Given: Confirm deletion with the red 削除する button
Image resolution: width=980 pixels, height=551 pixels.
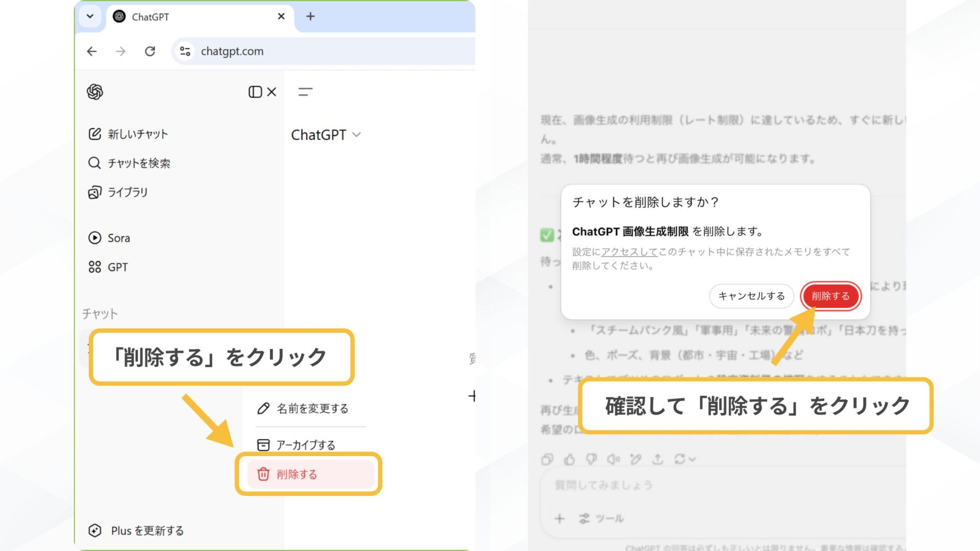Looking at the screenshot, I should point(830,296).
